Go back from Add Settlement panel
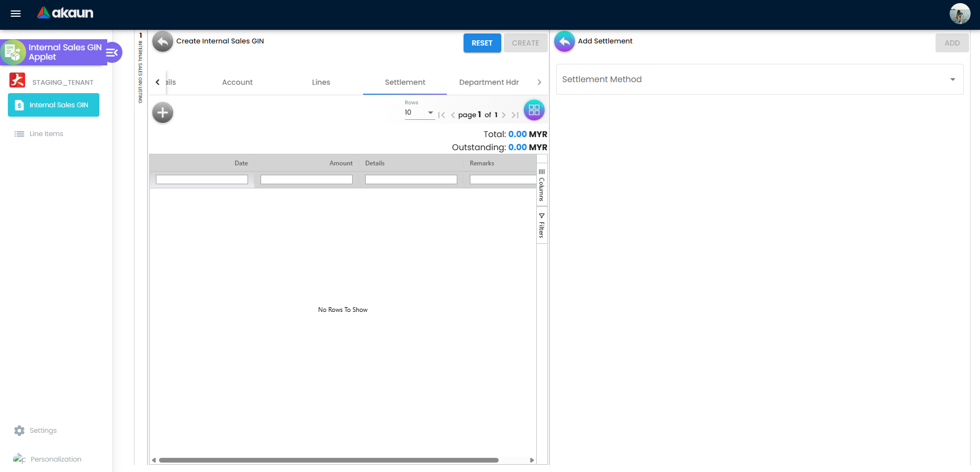 tap(565, 41)
